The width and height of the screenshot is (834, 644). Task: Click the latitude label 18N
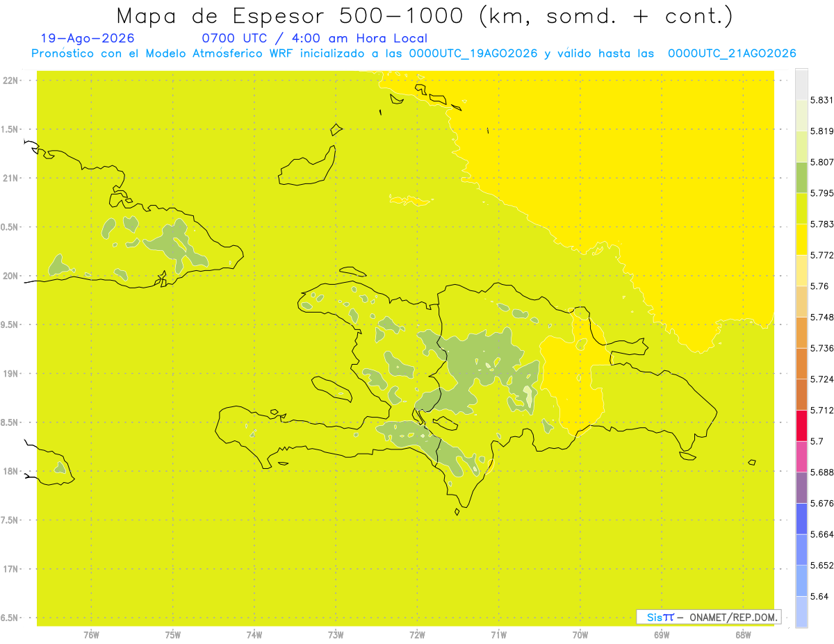coord(10,472)
